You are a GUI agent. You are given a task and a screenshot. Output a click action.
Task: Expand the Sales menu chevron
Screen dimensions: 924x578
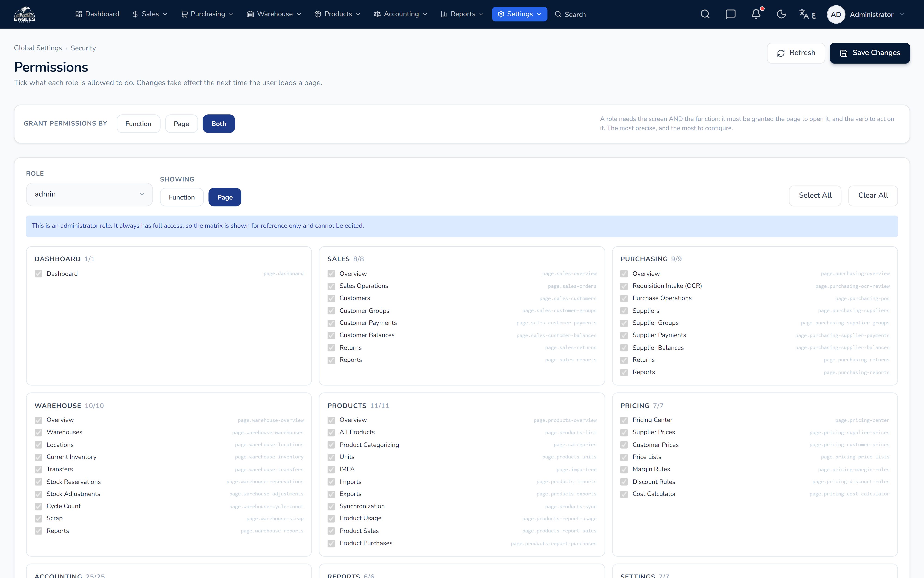[x=165, y=14]
